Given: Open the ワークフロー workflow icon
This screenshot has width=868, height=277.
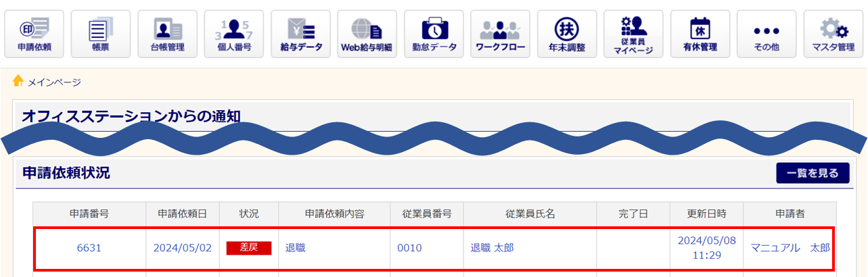Looking at the screenshot, I should tap(501, 34).
